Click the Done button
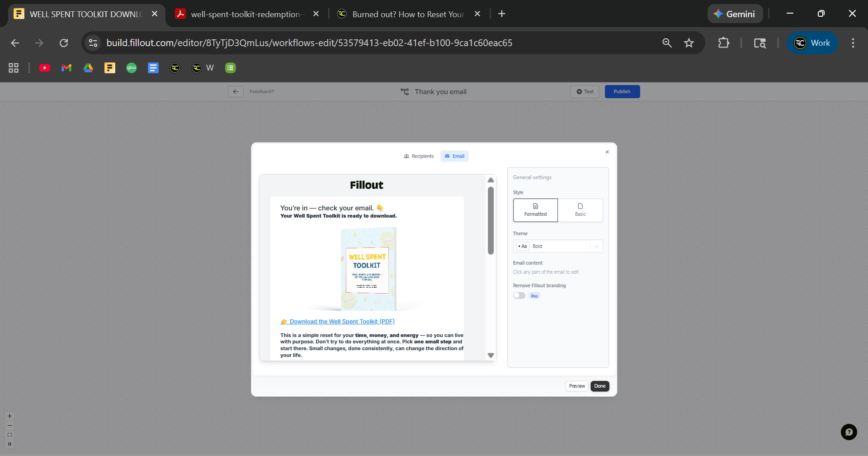Viewport: 868px width, 456px height. [x=600, y=386]
